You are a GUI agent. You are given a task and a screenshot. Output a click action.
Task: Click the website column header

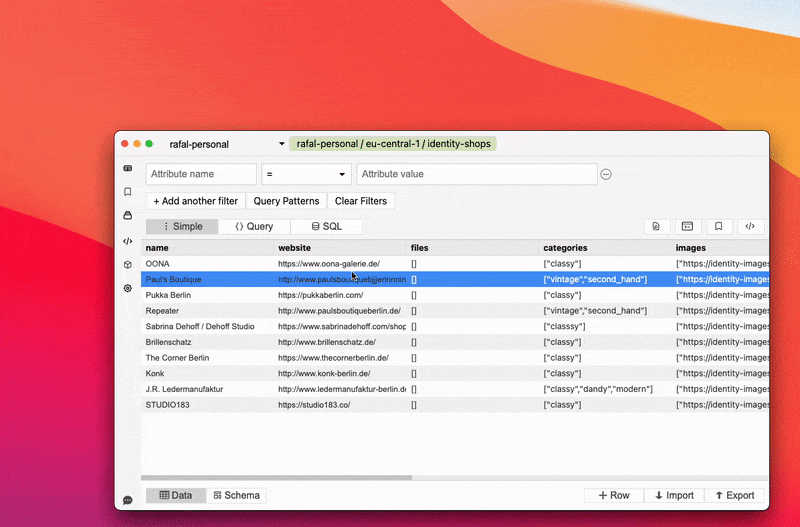coord(340,248)
